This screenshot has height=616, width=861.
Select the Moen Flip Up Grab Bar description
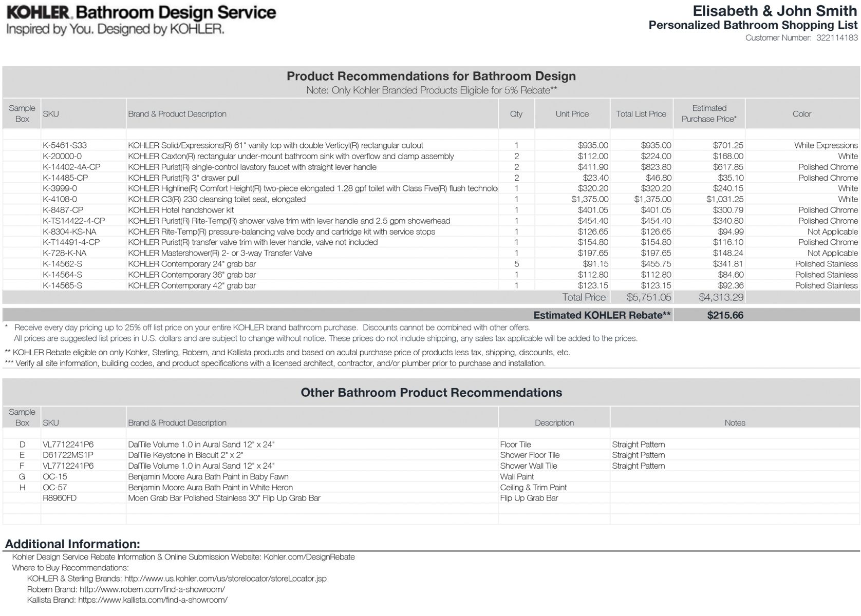point(224,498)
